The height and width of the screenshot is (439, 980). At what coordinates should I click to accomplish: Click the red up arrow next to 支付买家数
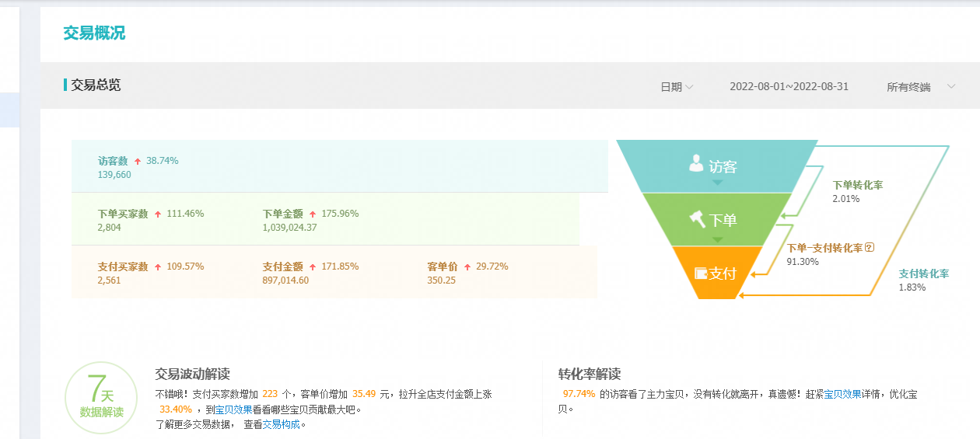click(158, 267)
